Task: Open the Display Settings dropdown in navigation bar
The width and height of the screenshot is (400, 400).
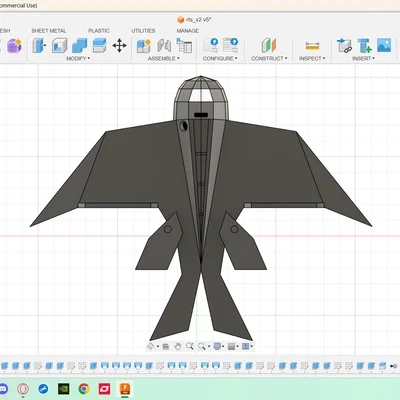Action: (x=218, y=346)
